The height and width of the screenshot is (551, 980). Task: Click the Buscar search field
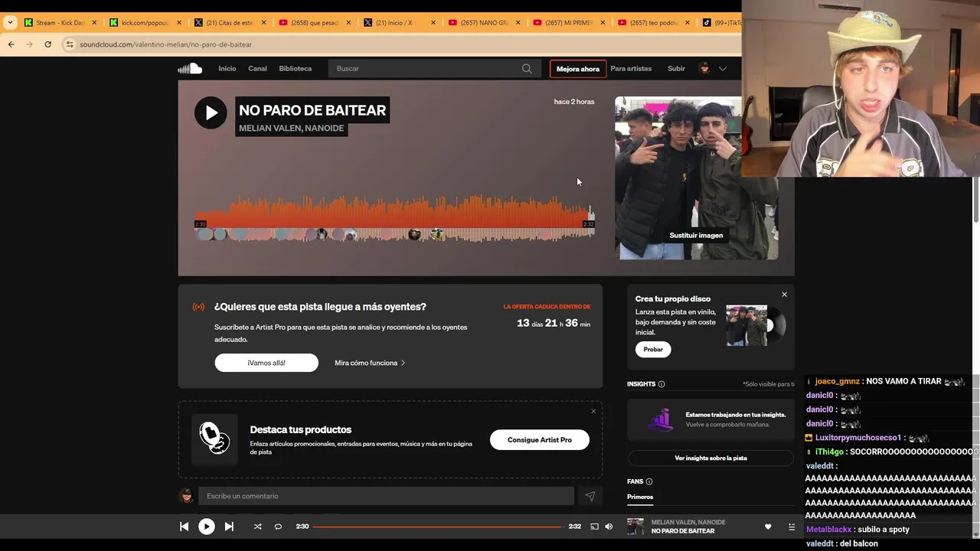point(434,69)
